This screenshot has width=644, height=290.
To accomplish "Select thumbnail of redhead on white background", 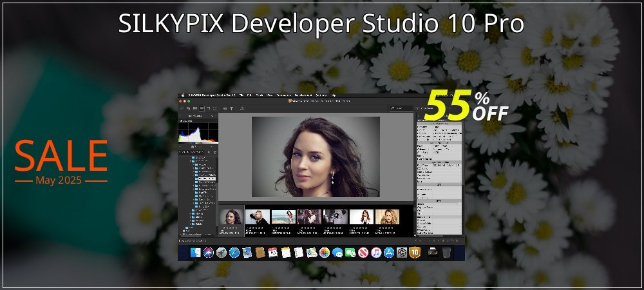I will 361,217.
